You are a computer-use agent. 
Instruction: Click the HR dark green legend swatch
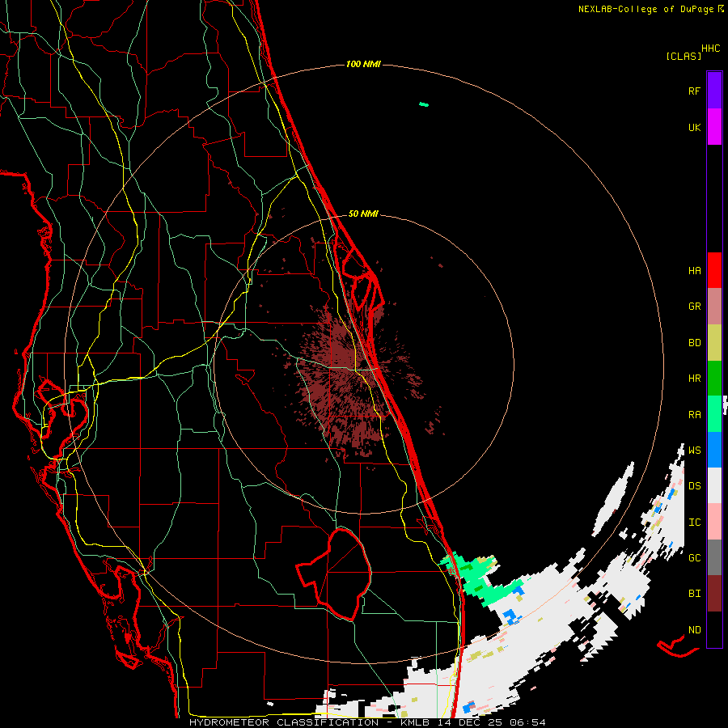pyautogui.click(x=714, y=379)
